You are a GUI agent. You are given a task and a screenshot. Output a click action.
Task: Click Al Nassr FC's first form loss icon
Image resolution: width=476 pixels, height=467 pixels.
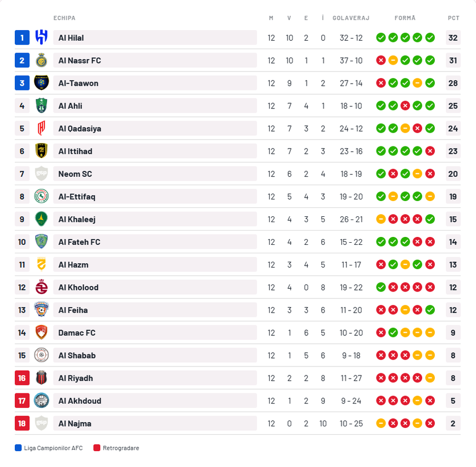tap(381, 60)
